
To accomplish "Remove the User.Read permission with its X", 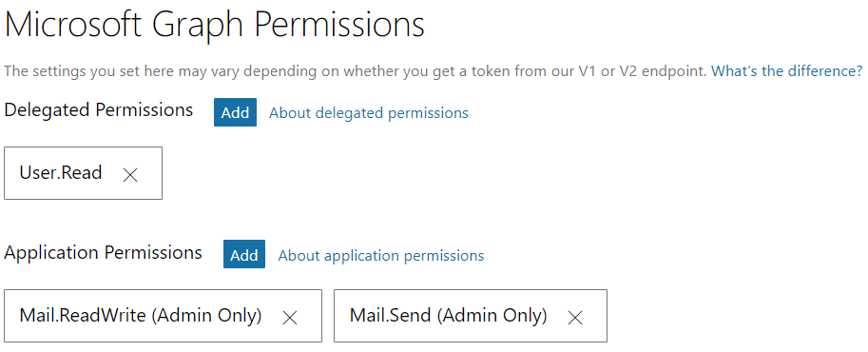I will click(x=130, y=175).
